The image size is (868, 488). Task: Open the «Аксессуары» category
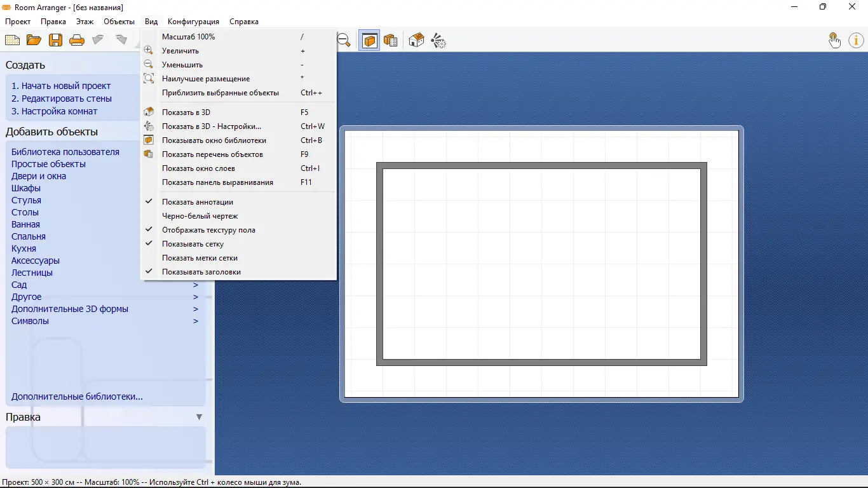[36, 261]
